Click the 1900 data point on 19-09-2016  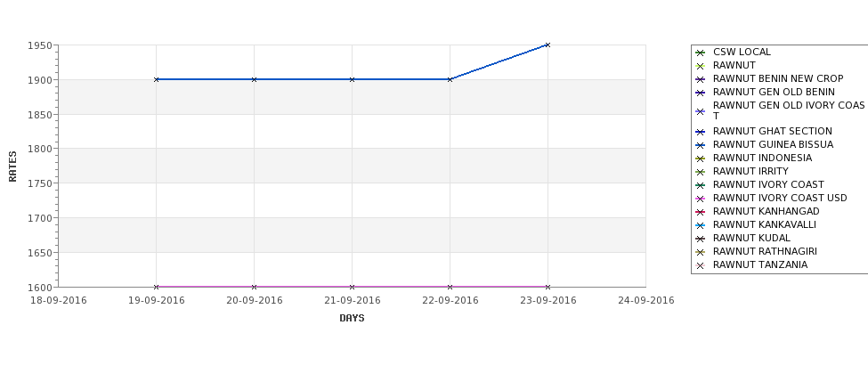coord(156,80)
